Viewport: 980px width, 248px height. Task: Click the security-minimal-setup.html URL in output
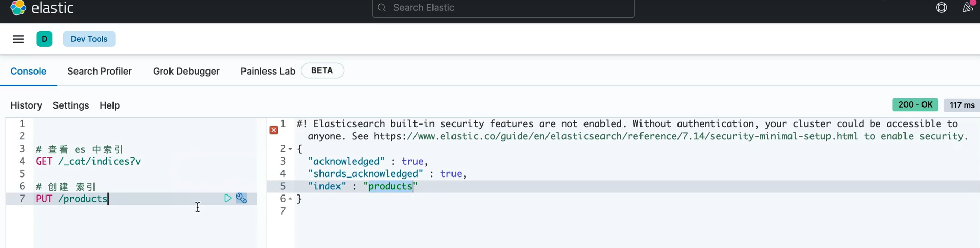[x=616, y=136]
